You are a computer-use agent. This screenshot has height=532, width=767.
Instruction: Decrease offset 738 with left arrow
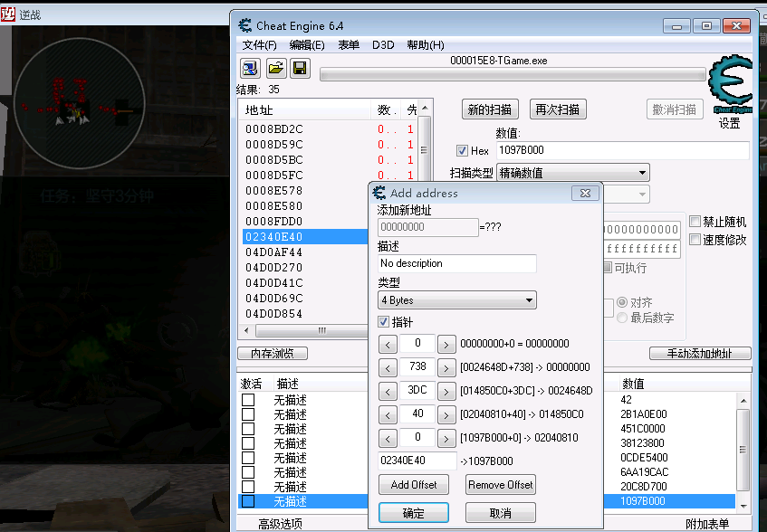click(x=388, y=368)
